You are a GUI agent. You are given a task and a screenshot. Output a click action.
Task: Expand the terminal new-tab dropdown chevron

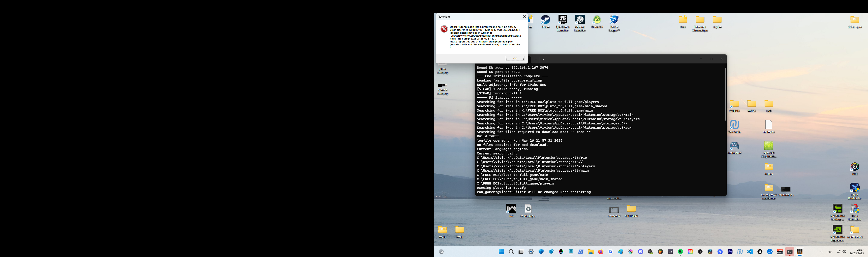tap(542, 60)
